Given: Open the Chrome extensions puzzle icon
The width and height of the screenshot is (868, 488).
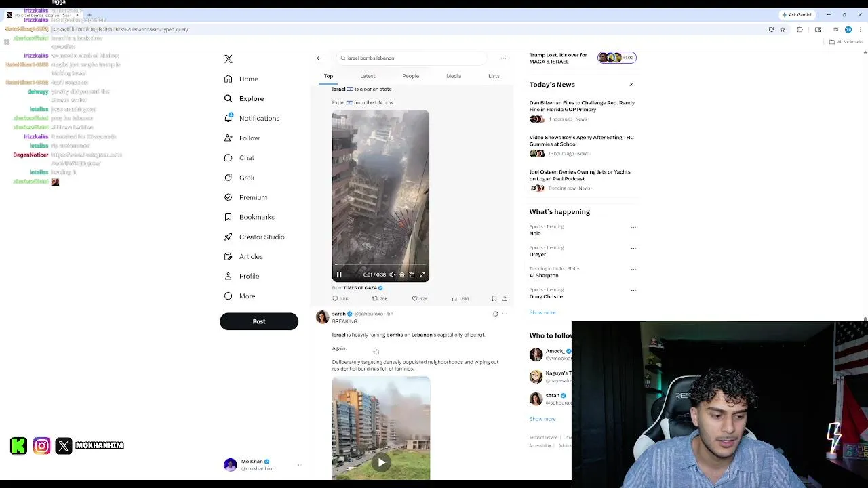Looking at the screenshot, I should [800, 29].
